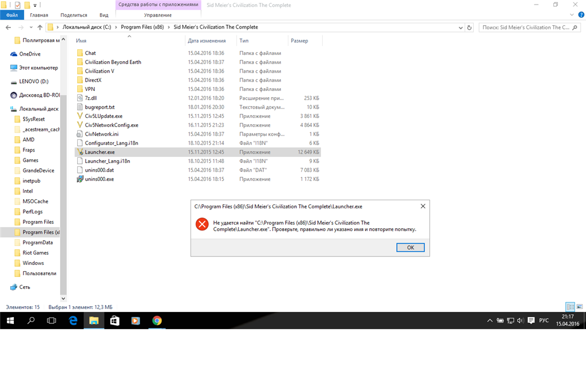Image resolution: width=586 pixels, height=392 pixels.
Task: Switch to large thumbnails view icon
Action: coord(580,307)
